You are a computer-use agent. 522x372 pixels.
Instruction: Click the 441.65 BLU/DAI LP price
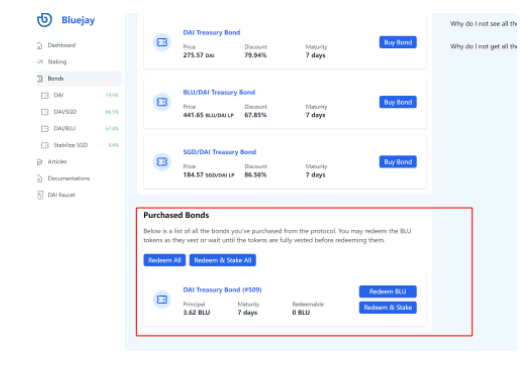click(x=208, y=115)
